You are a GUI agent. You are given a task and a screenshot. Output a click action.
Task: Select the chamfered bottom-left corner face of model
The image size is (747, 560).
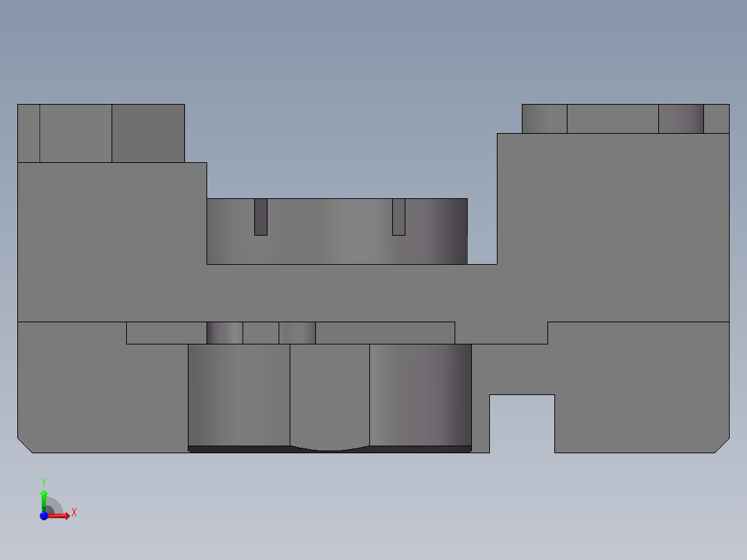coord(24,446)
